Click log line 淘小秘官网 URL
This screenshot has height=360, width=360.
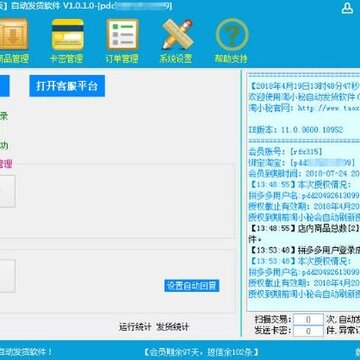304,108
